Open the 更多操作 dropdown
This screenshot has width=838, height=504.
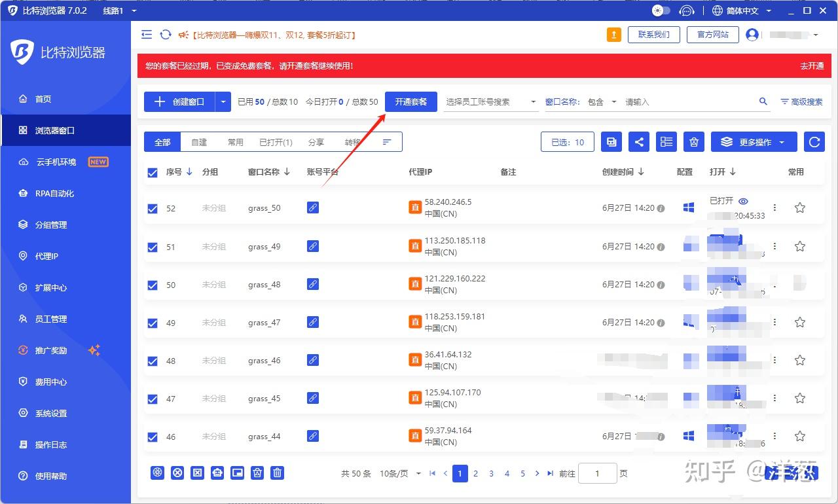[754, 141]
